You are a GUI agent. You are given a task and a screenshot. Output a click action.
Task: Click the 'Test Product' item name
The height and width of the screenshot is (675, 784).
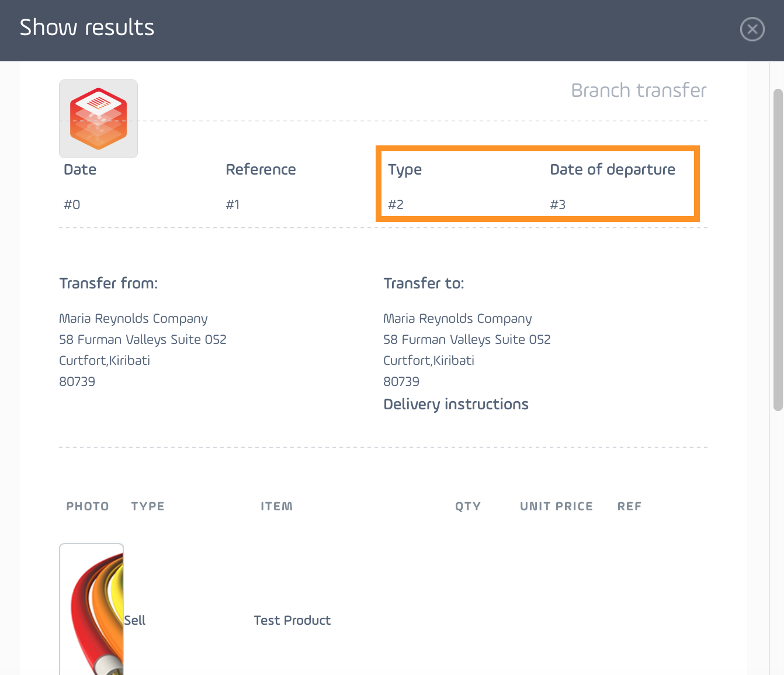point(292,621)
